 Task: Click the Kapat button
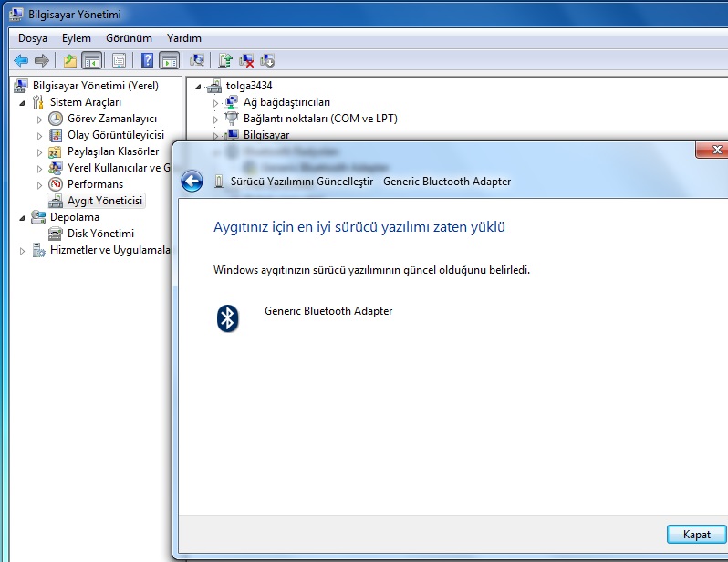click(x=696, y=534)
